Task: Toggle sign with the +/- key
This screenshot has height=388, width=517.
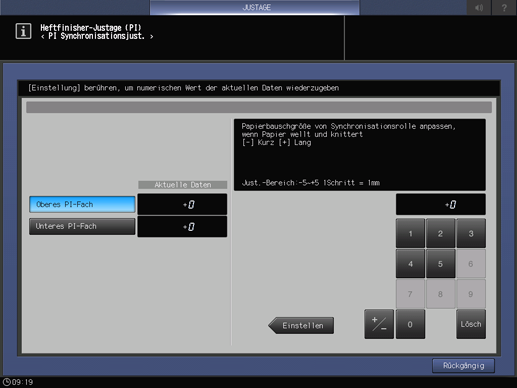Action: click(379, 324)
